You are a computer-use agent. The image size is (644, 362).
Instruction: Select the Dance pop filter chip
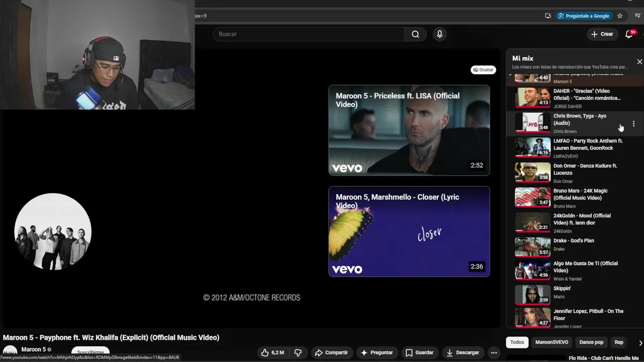click(x=591, y=342)
